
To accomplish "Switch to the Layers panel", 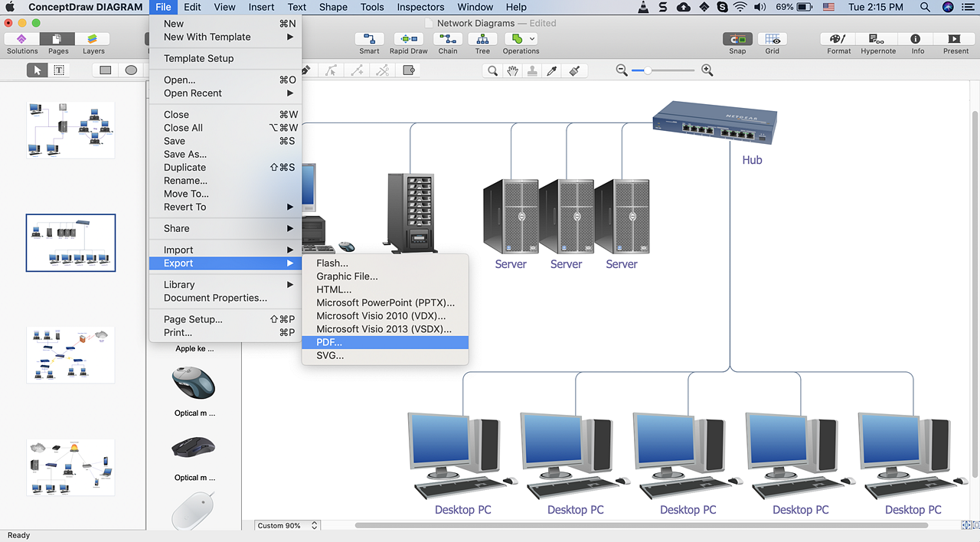I will tap(93, 42).
